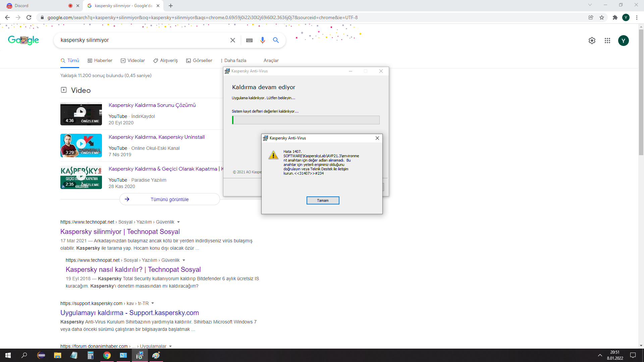
Task: Open Google settings gear icon
Action: [x=592, y=41]
